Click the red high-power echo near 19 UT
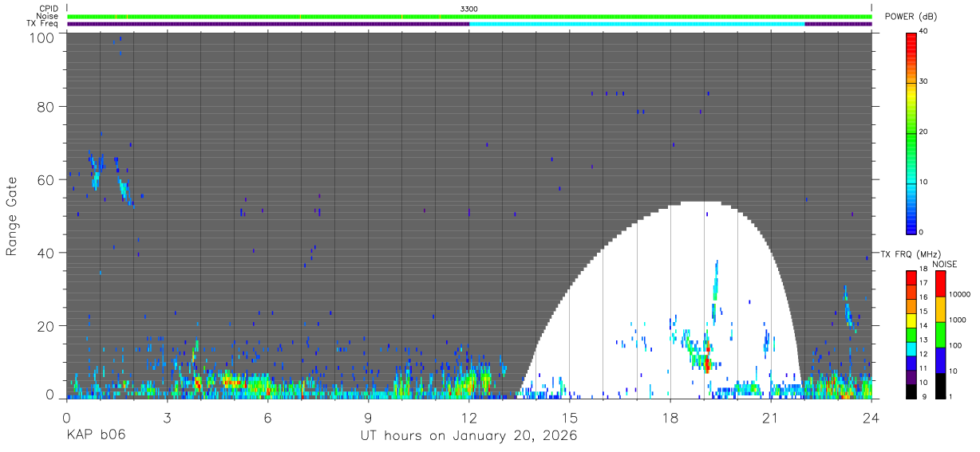Screen dimensions: 980x452 click(706, 364)
